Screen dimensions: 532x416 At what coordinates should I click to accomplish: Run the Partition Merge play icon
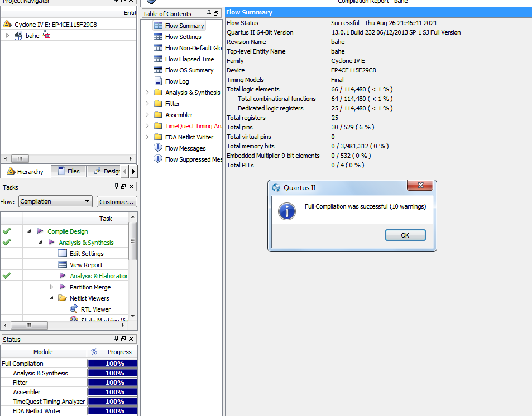click(63, 287)
